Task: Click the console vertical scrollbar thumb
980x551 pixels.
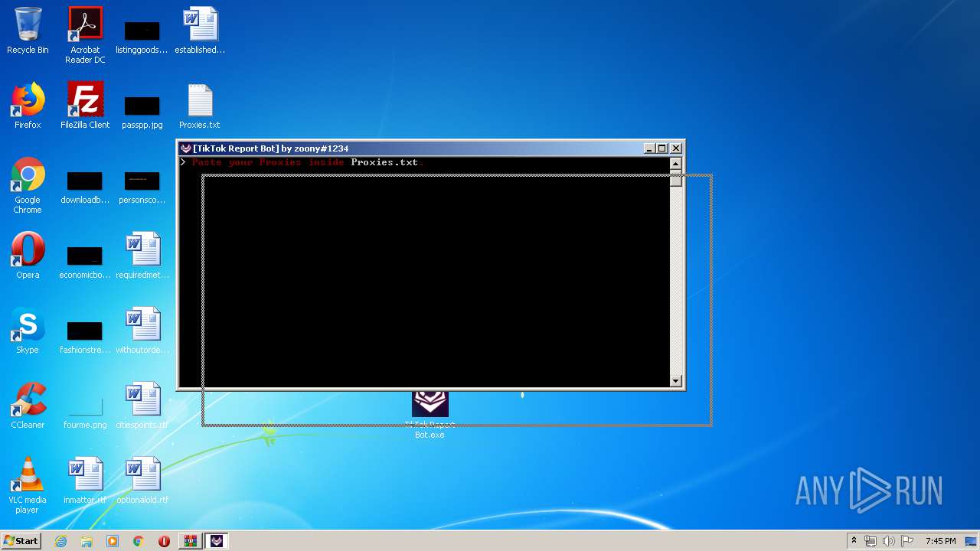Action: click(675, 178)
